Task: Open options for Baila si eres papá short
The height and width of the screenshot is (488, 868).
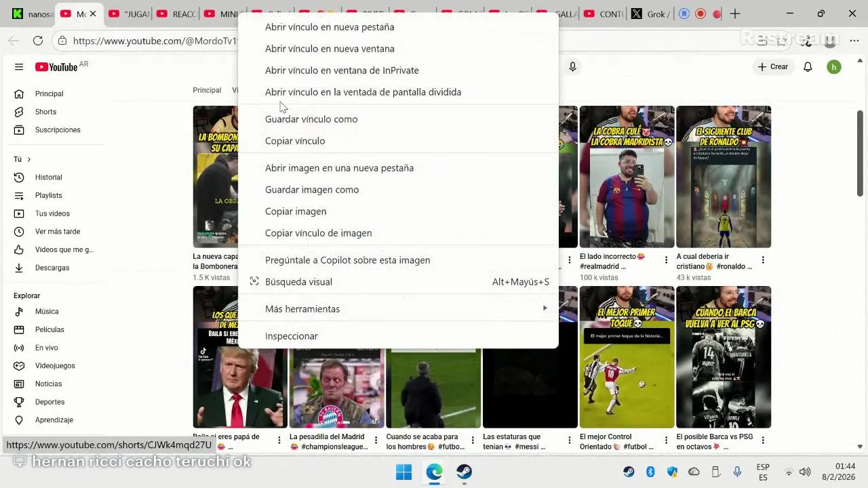Action: click(279, 440)
